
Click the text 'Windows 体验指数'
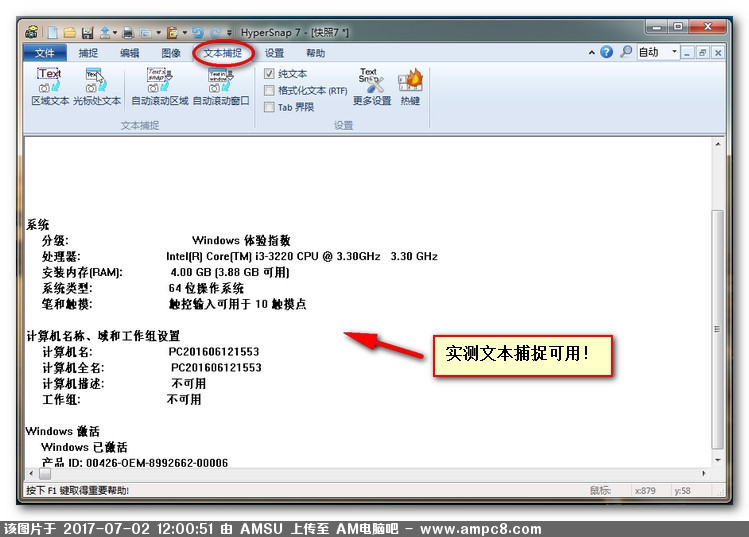coord(241,240)
